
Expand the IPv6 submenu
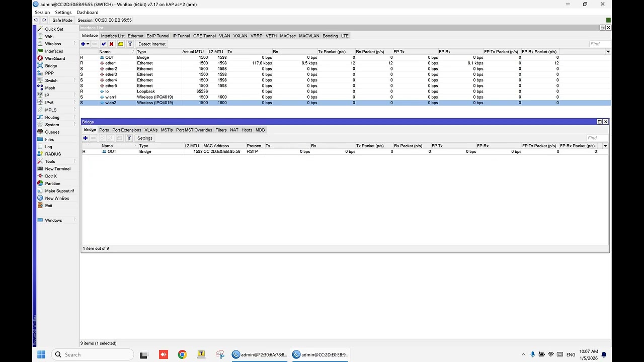pos(75,103)
